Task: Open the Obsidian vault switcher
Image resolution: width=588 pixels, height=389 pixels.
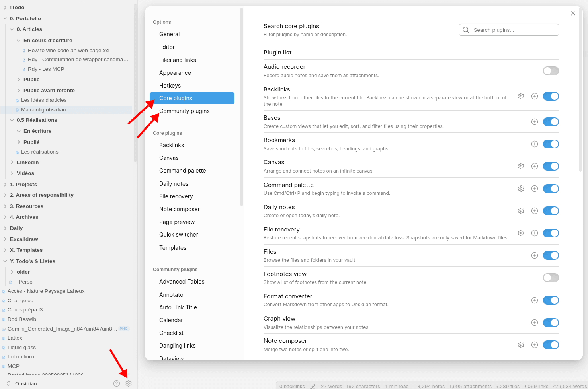Action: coord(22,383)
